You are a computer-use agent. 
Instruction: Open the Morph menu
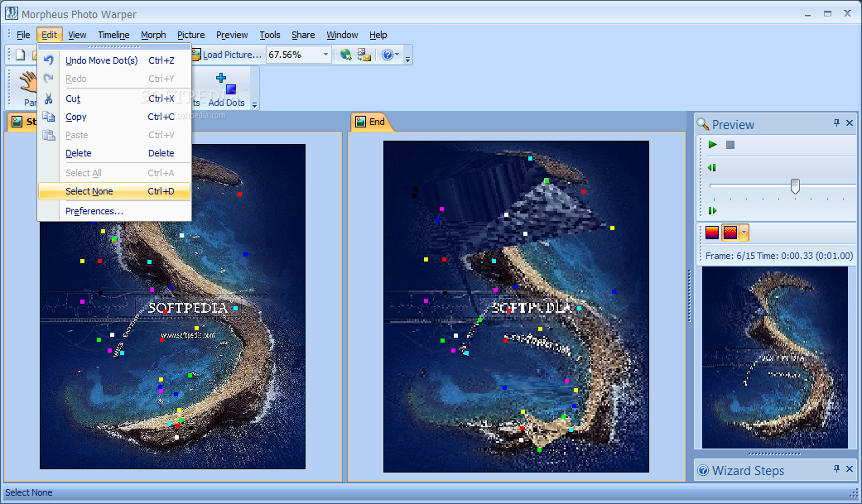click(x=153, y=35)
